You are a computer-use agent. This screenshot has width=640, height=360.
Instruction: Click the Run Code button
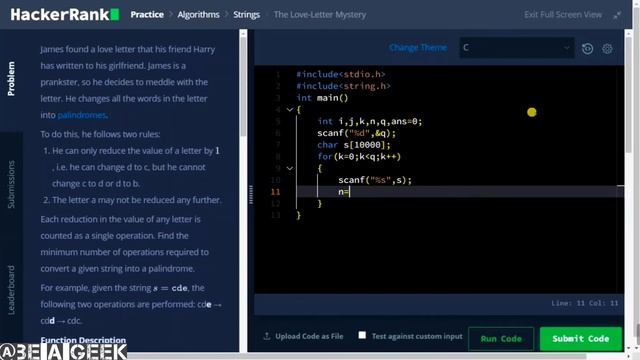click(x=501, y=338)
